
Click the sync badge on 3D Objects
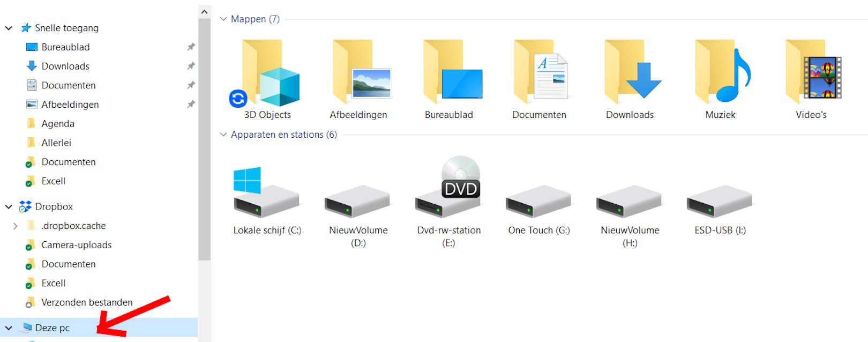click(x=238, y=99)
